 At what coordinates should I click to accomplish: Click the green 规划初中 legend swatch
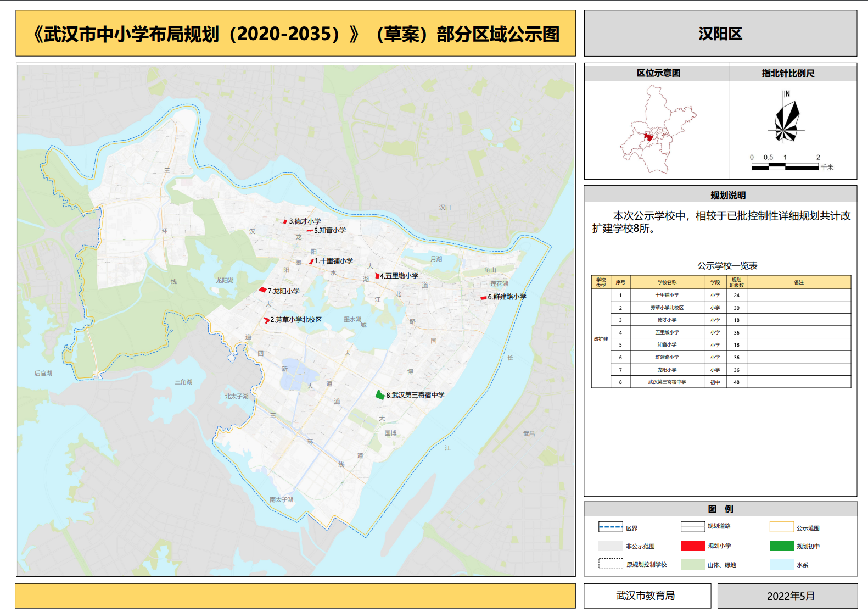click(782, 546)
